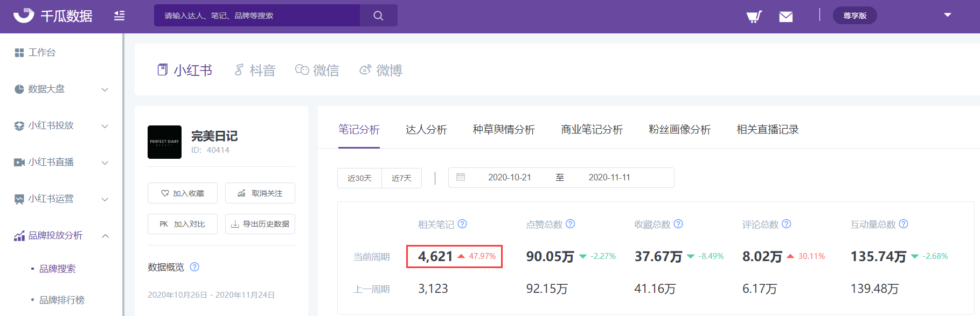The image size is (980, 316).
Task: Click the 小红书运营 icon
Action: (x=19, y=199)
